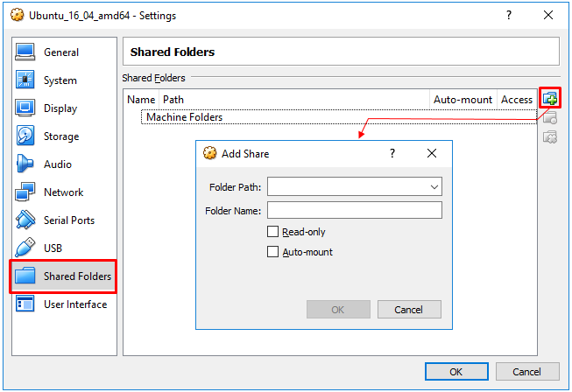Click the Path column header

(294, 100)
